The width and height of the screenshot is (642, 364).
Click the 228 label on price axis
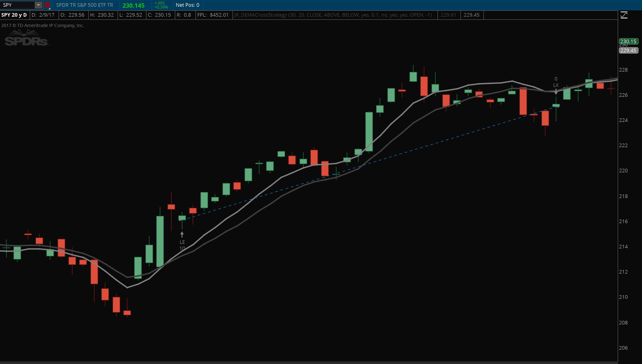tap(623, 70)
